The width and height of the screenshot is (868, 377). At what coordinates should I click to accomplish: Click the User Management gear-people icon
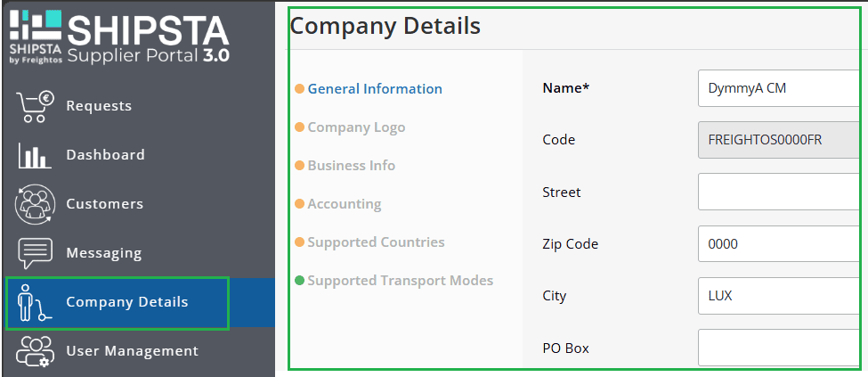[x=35, y=351]
